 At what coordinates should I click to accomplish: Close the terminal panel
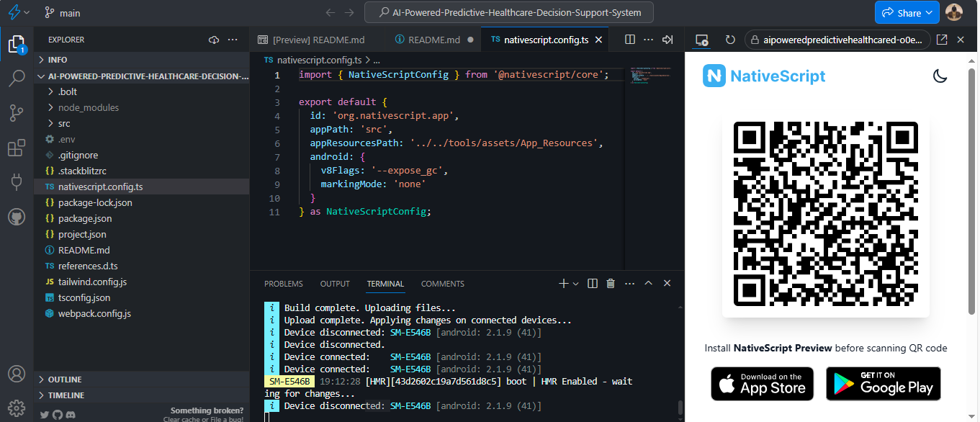coord(667,284)
